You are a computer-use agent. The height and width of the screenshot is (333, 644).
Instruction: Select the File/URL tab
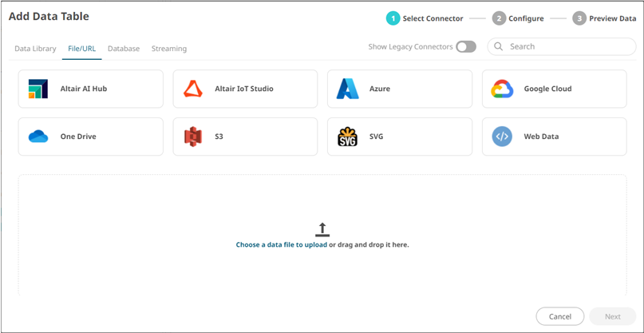point(82,49)
